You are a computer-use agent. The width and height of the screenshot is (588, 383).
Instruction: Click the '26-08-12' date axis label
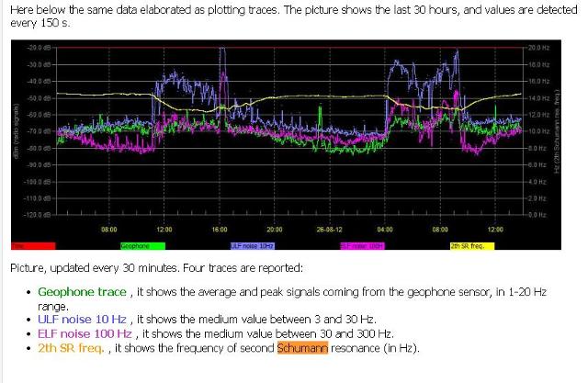click(329, 230)
